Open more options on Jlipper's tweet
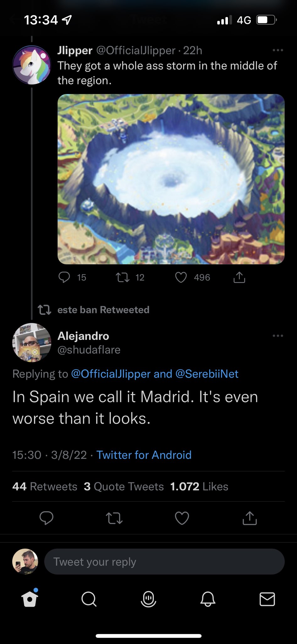 [x=278, y=50]
